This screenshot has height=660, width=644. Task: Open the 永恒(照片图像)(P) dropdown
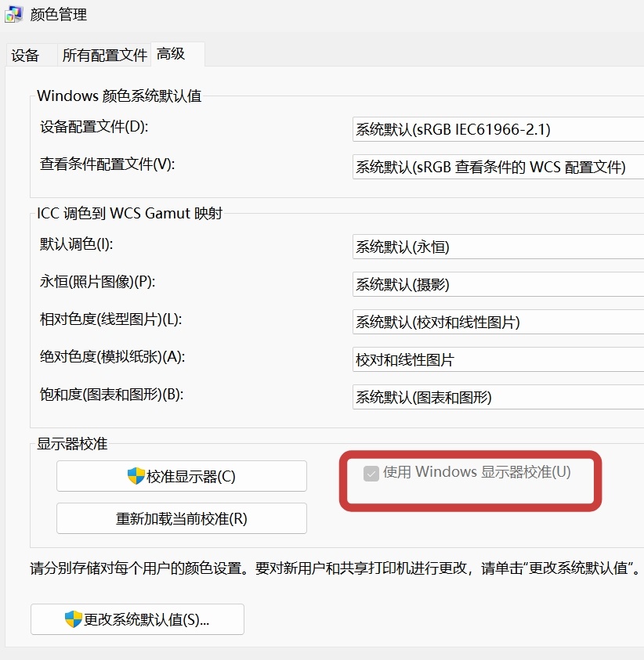498,284
